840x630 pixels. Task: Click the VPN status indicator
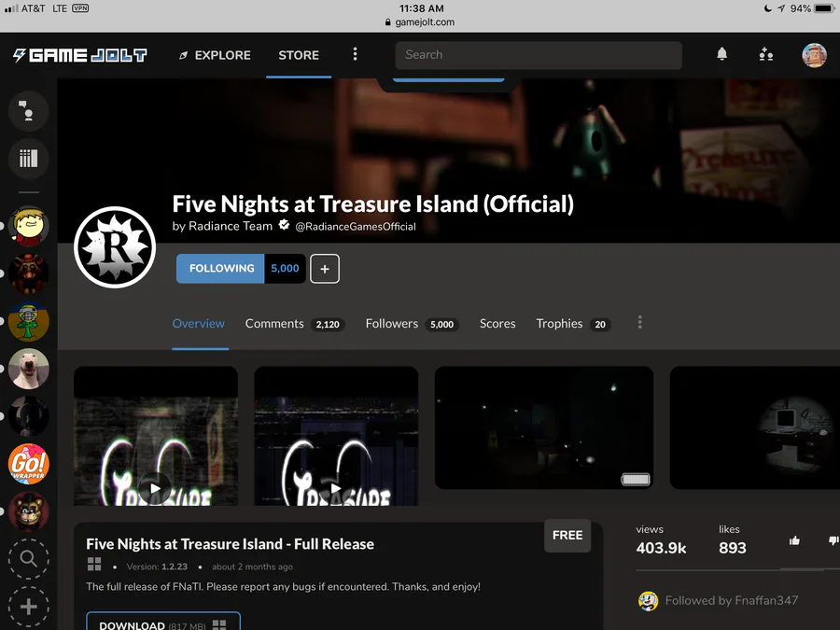[80, 8]
